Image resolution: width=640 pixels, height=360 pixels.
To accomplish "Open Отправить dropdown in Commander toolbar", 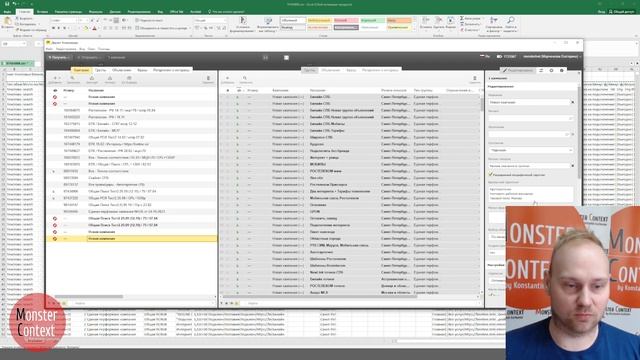I will pyautogui.click(x=88, y=58).
